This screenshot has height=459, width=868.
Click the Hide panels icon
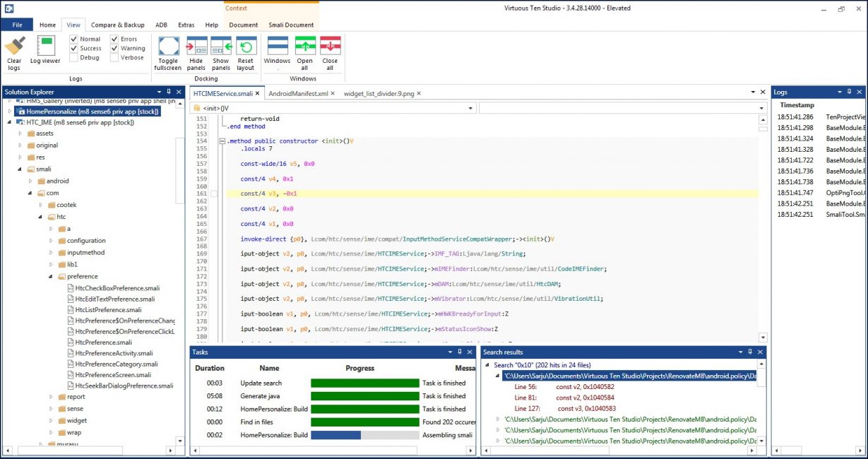(196, 46)
